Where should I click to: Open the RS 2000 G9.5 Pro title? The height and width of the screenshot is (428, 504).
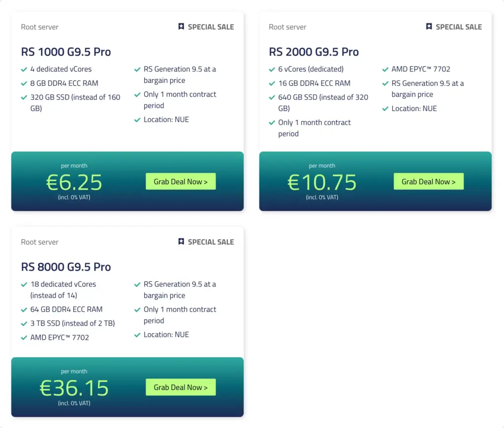point(314,52)
